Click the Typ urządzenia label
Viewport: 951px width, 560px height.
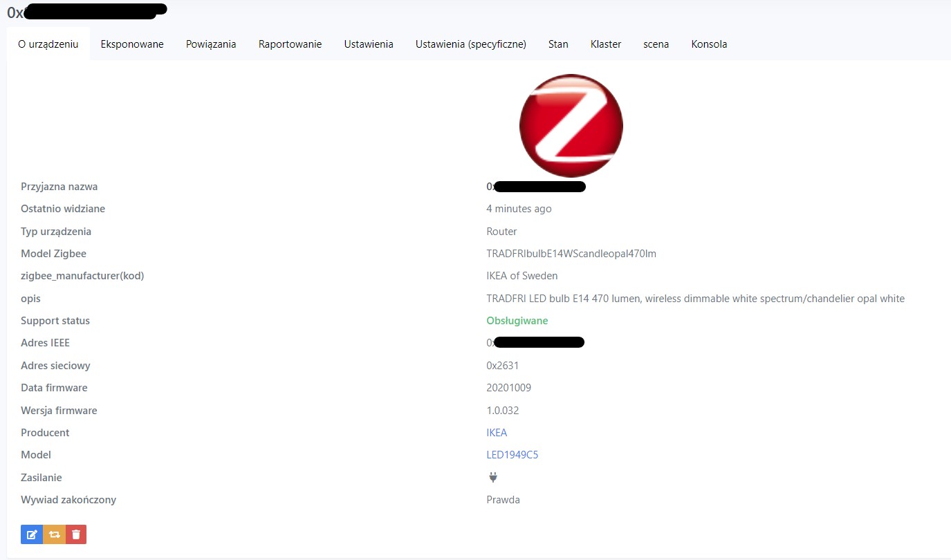[x=56, y=232]
